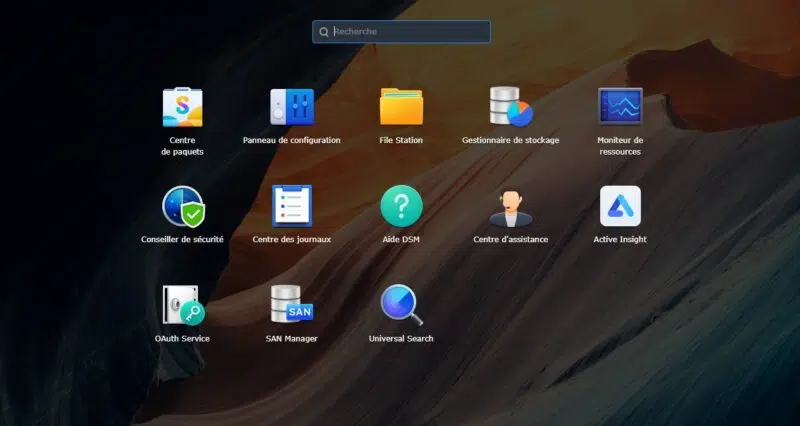The width and height of the screenshot is (800, 426).
Task: Launch the SAN Manager icon
Action: point(291,305)
